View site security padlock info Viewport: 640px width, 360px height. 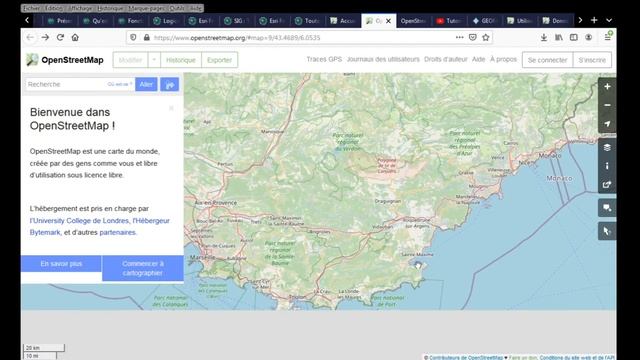click(x=147, y=38)
